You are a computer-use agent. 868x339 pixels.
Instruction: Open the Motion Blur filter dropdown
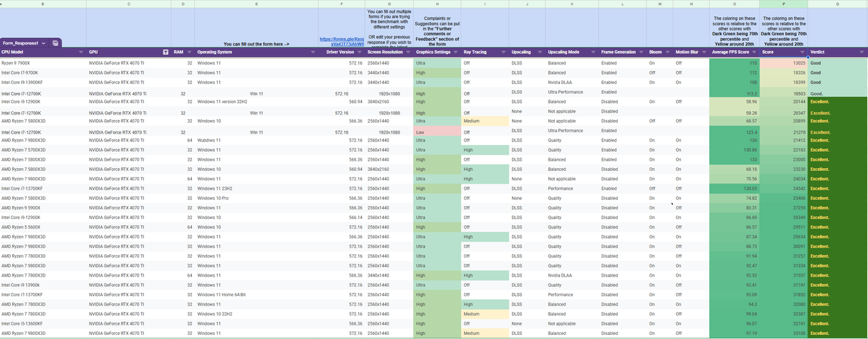pyautogui.click(x=704, y=52)
